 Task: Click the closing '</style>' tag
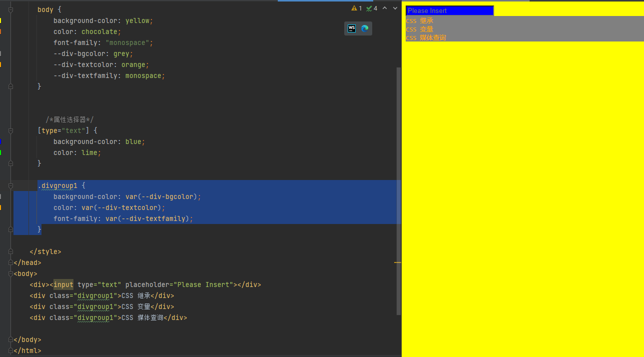[45, 251]
